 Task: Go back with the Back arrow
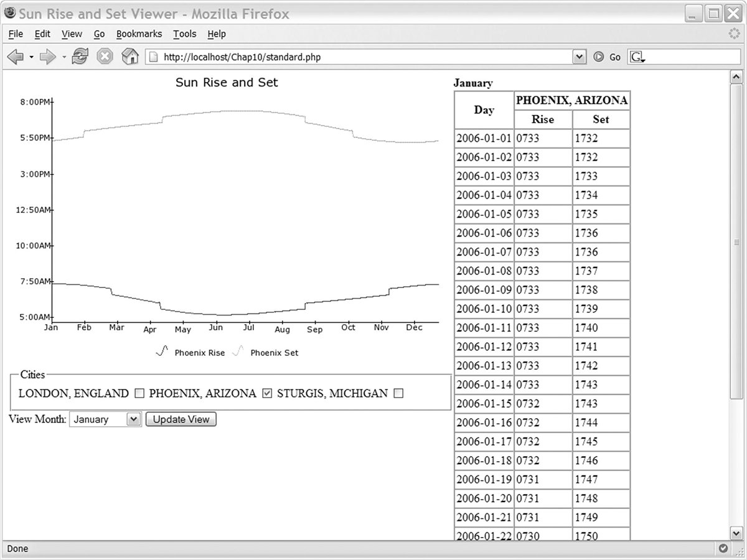coord(16,57)
